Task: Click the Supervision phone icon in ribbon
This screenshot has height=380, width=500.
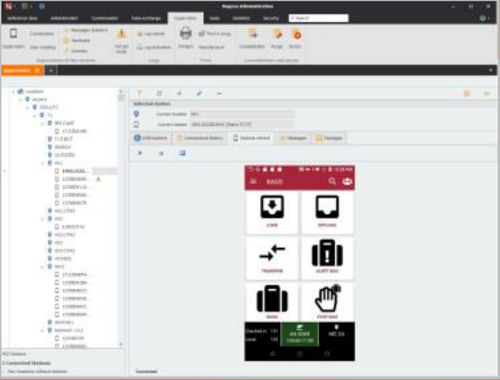Action: [x=13, y=34]
